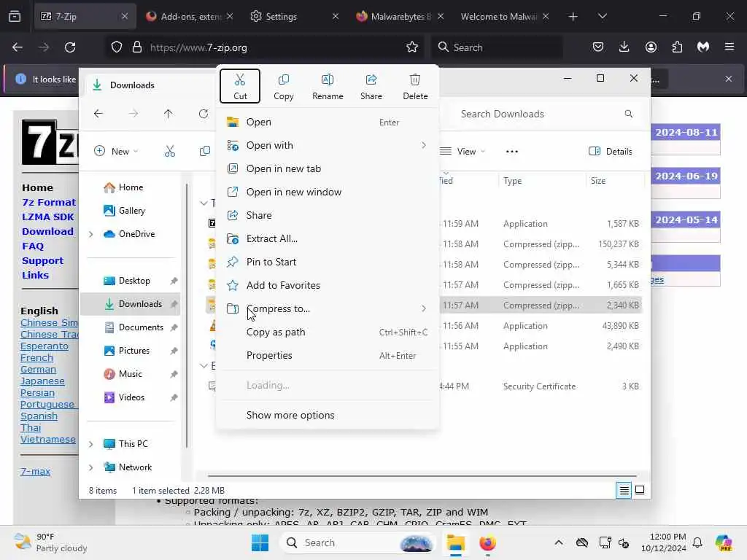Image resolution: width=747 pixels, height=560 pixels.
Task: Expand the OneDrive tree node
Action: (x=91, y=234)
